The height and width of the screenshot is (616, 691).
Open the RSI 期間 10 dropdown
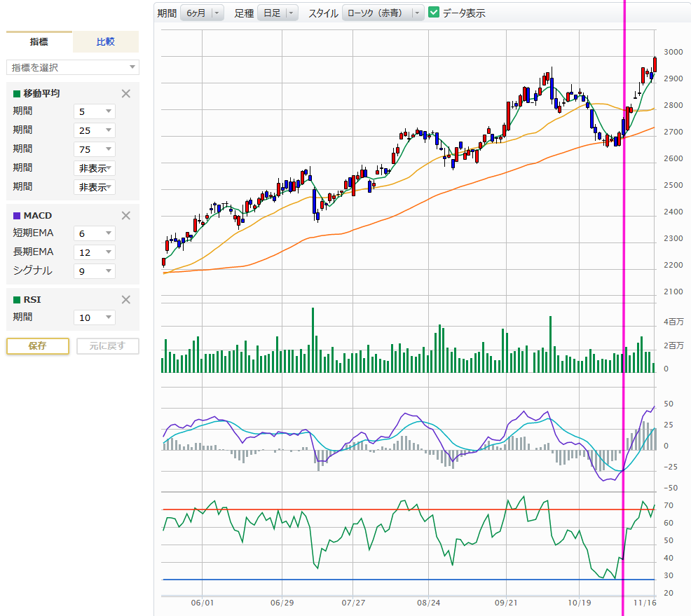[x=95, y=317]
